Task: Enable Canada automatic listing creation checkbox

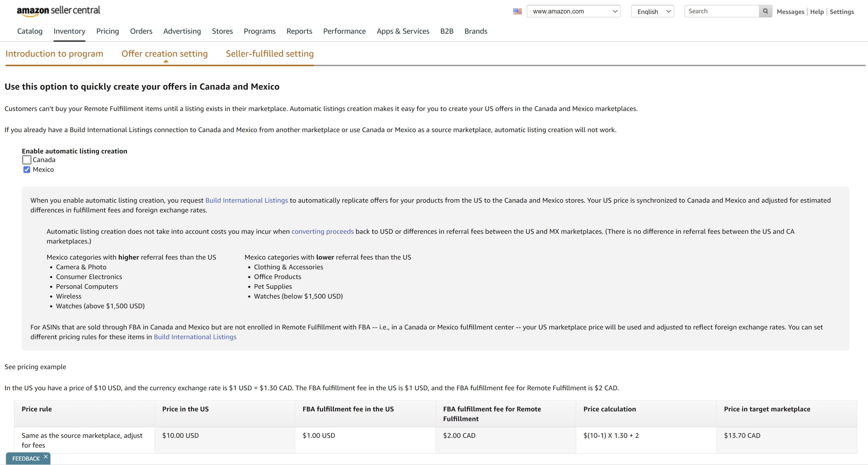Action: pos(26,160)
